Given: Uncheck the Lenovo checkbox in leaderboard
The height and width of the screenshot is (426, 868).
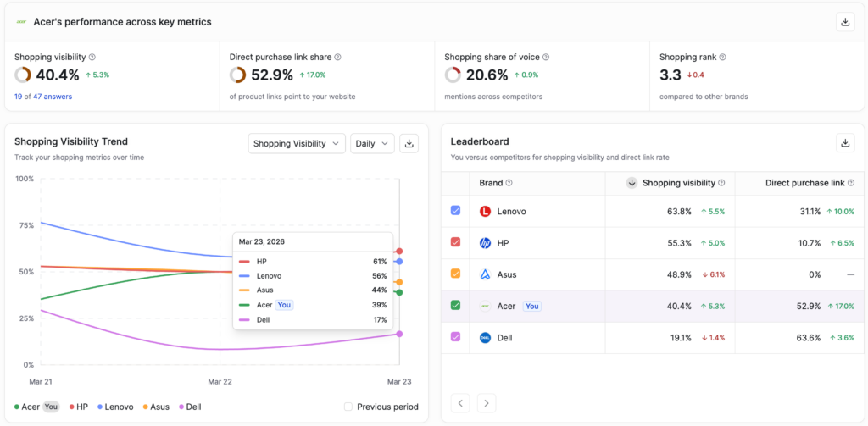Looking at the screenshot, I should pos(456,211).
